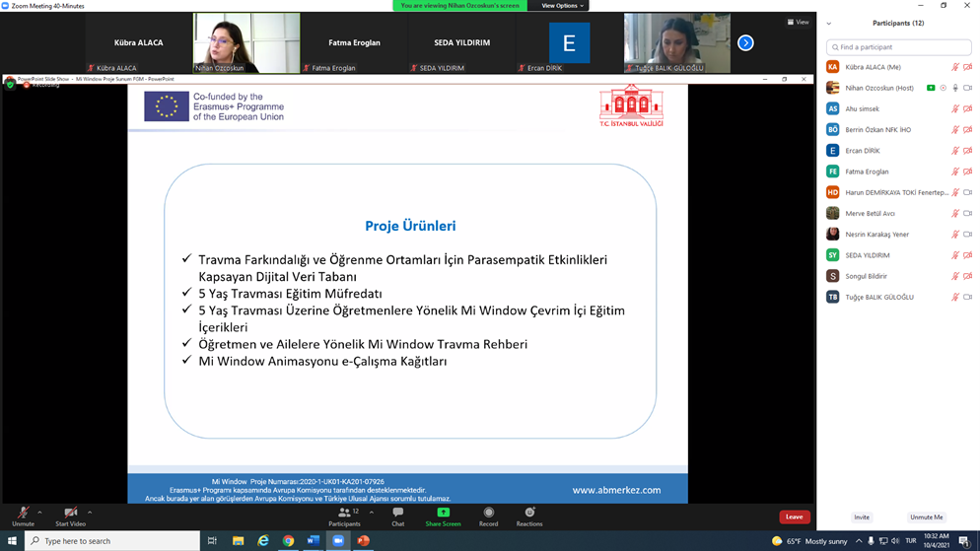Collapse the Participants panel chevron
The width and height of the screenshot is (980, 551).
tap(829, 24)
